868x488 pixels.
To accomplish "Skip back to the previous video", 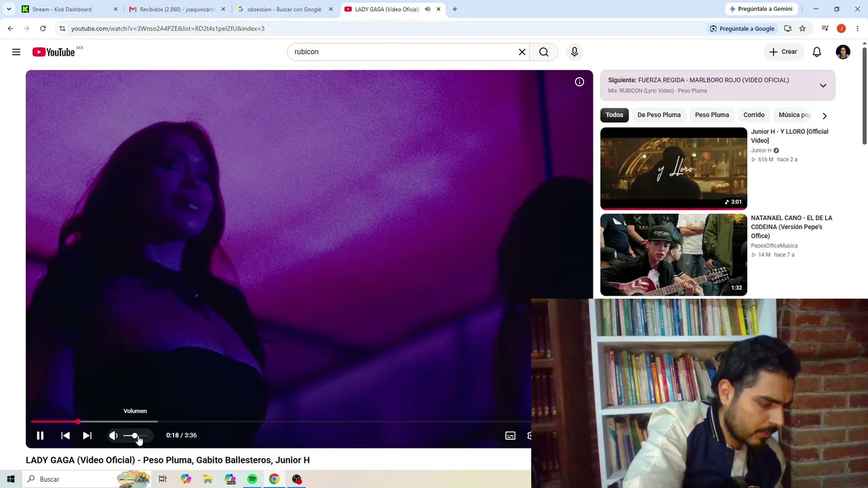I will click(x=65, y=435).
